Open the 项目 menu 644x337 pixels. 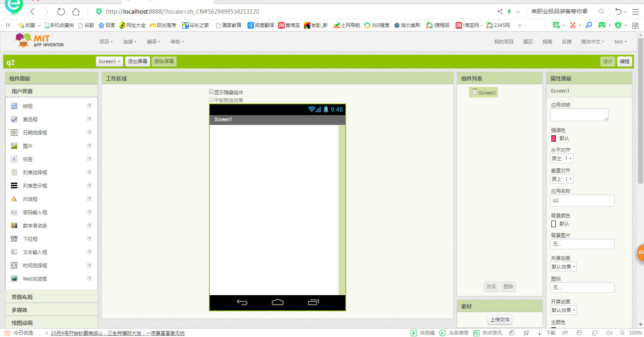click(106, 42)
